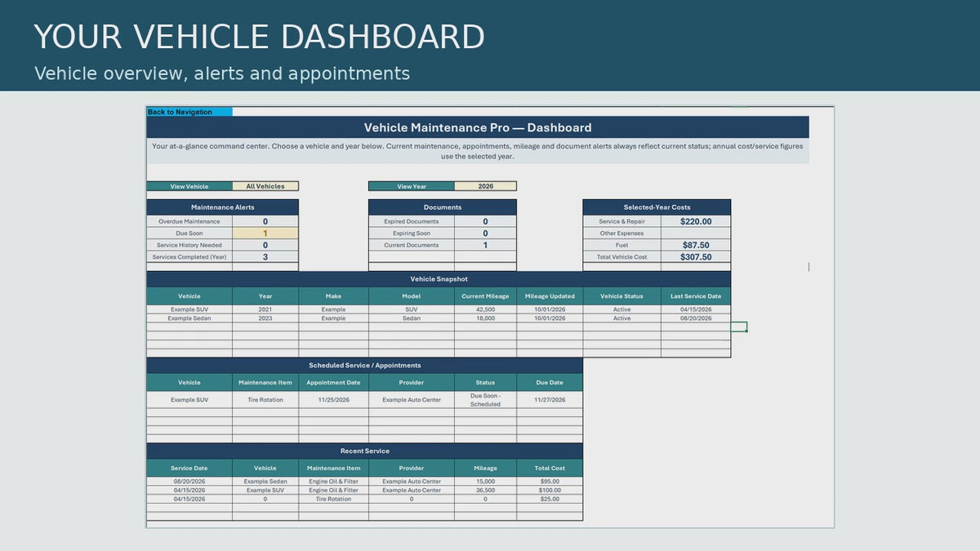Open the View Vehicle selector showing All Vehicles
The width and height of the screenshot is (980, 551).
265,186
